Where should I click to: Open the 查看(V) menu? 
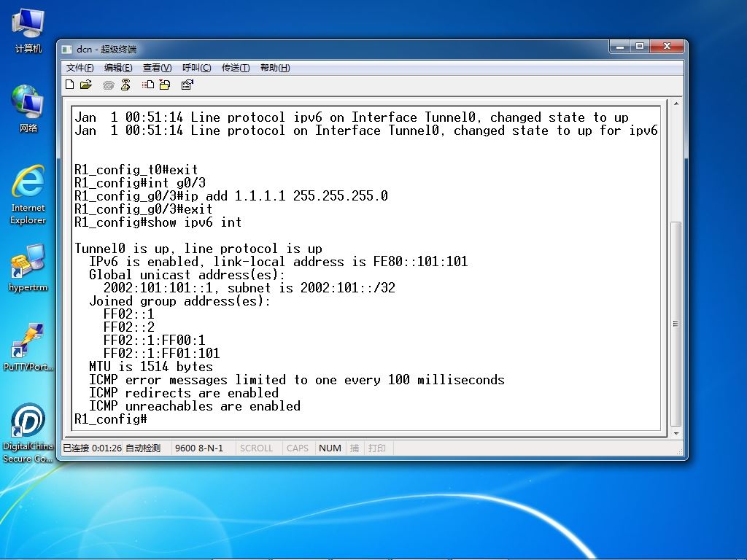158,68
